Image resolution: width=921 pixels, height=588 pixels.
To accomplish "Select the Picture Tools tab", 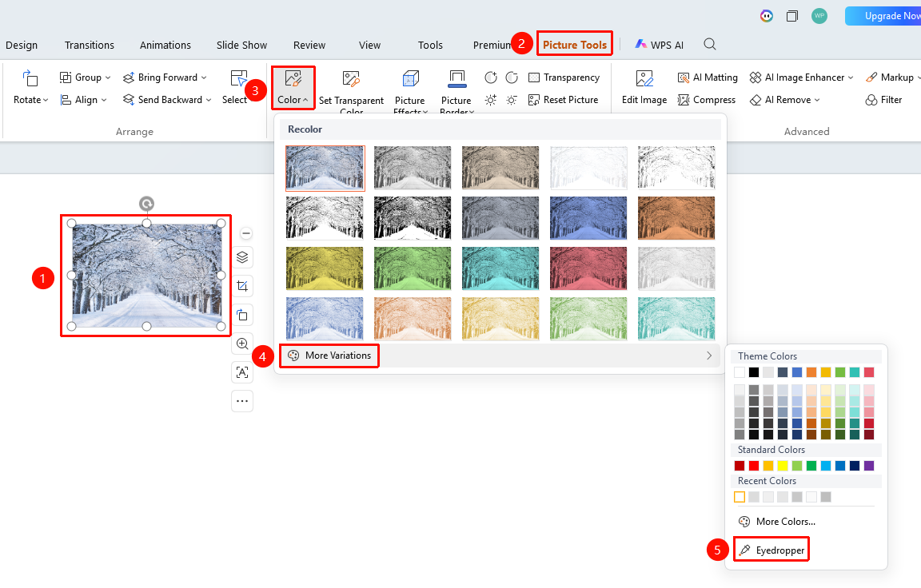I will click(x=575, y=45).
